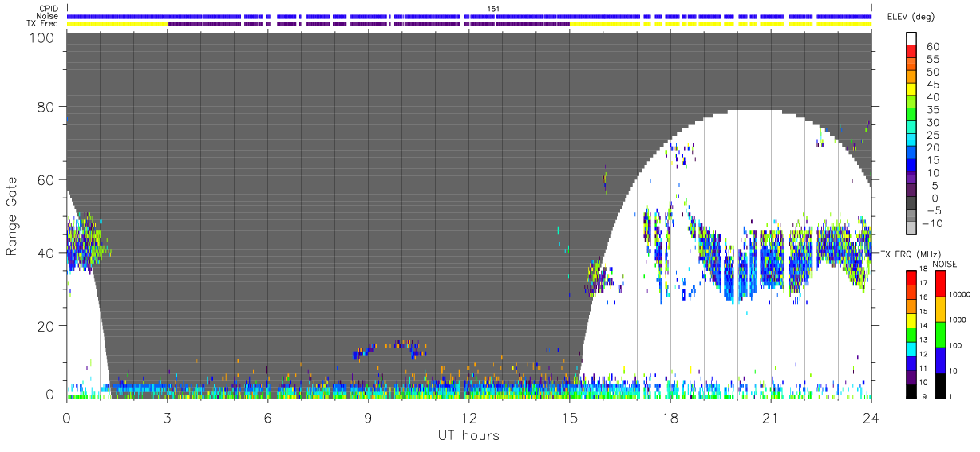Click the white cap of the ELEV colorbar
Screen dimensions: 980x452
click(913, 40)
